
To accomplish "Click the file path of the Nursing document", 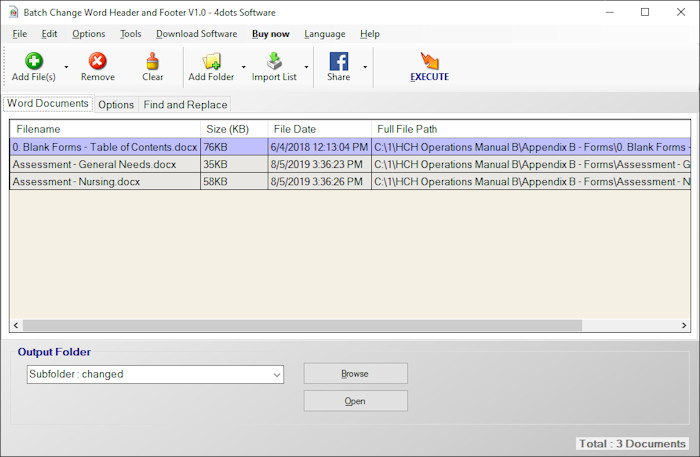I will (531, 182).
